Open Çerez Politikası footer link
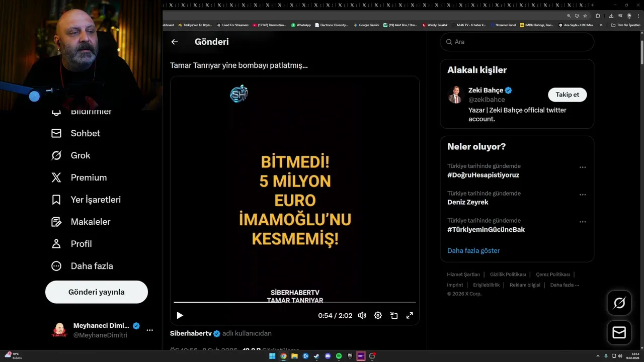Viewport: 644px width, 362px height. (553, 275)
